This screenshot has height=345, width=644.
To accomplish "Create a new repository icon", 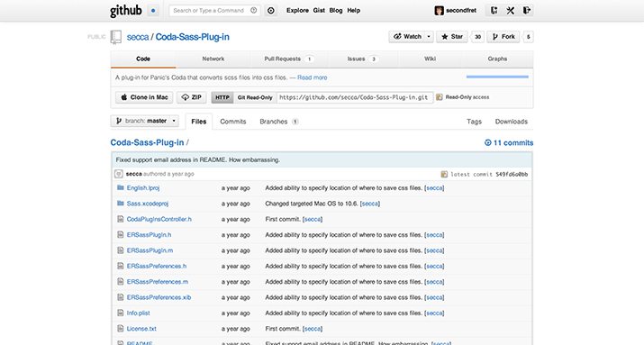I will (x=494, y=11).
